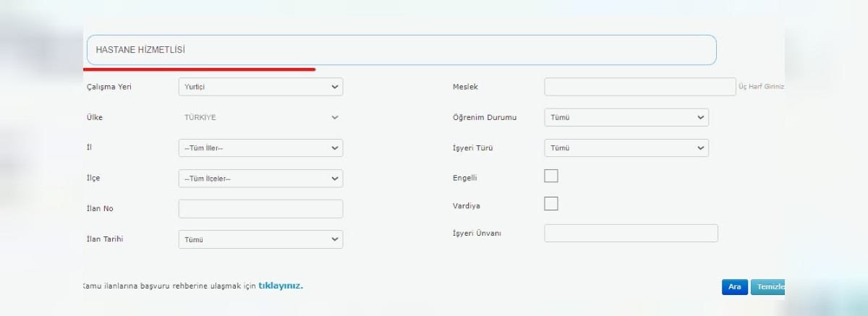Open the Çalışma Yeri dropdown
The height and width of the screenshot is (316, 868).
tap(260, 87)
